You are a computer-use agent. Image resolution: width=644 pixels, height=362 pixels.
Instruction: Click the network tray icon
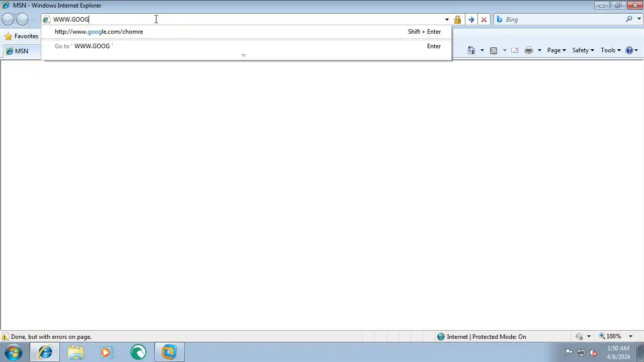point(581,352)
